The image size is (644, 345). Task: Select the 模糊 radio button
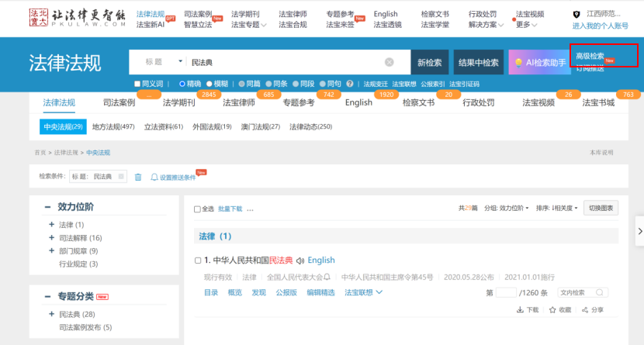click(x=209, y=84)
